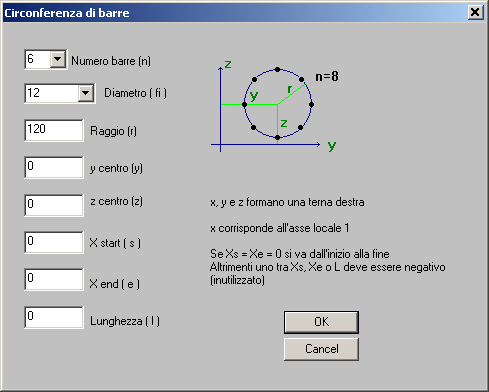Image resolution: width=489 pixels, height=392 pixels.
Task: Click the Raggio (r) input field
Action: coord(54,130)
